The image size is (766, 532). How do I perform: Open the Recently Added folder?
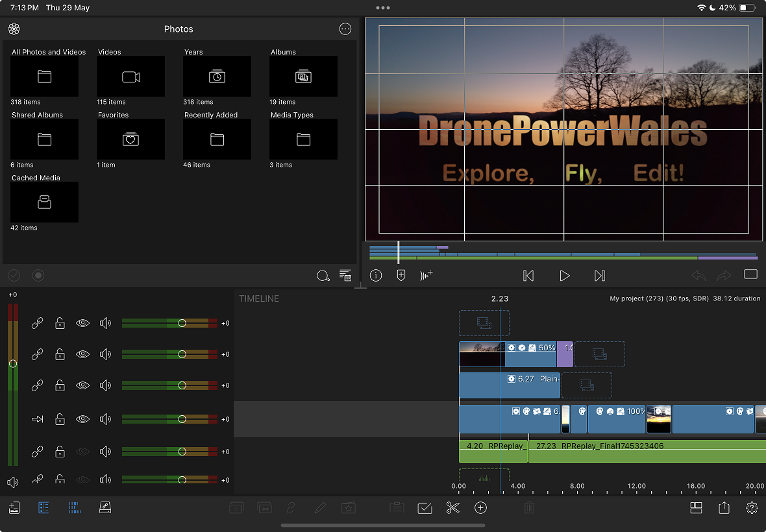(217, 139)
